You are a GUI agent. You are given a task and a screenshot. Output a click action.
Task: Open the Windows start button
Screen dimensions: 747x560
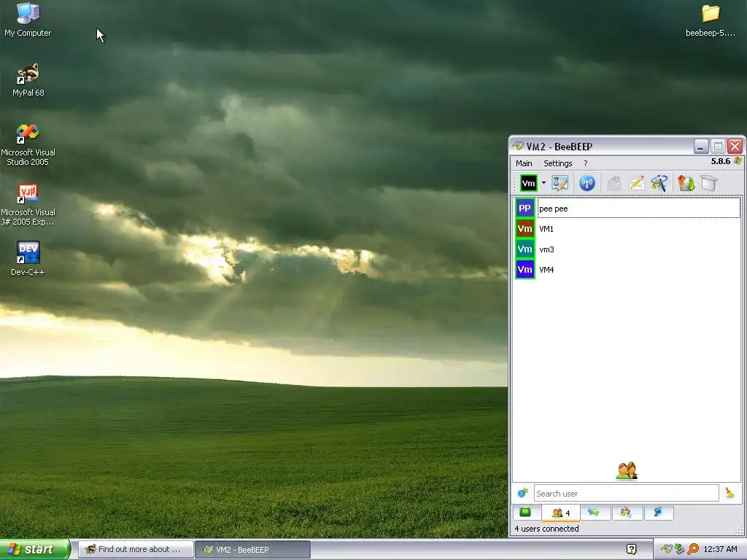pos(35,550)
